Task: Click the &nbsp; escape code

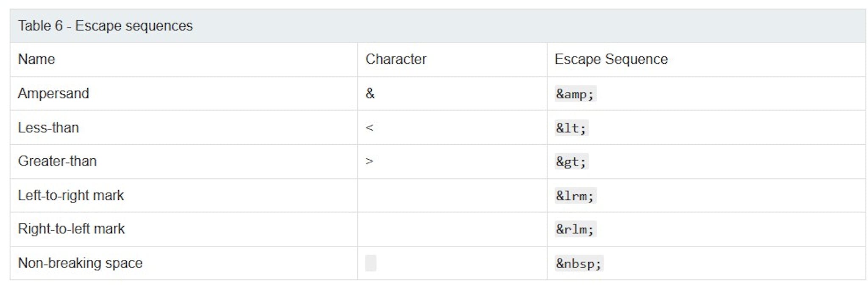Action: pos(579,264)
